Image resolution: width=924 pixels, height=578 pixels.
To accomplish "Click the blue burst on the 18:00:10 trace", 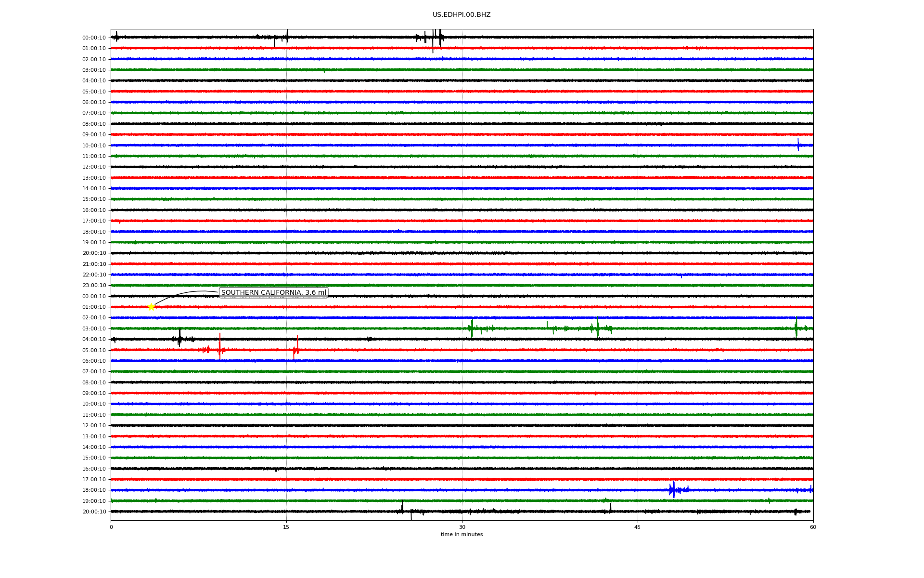I will pyautogui.click(x=673, y=489).
